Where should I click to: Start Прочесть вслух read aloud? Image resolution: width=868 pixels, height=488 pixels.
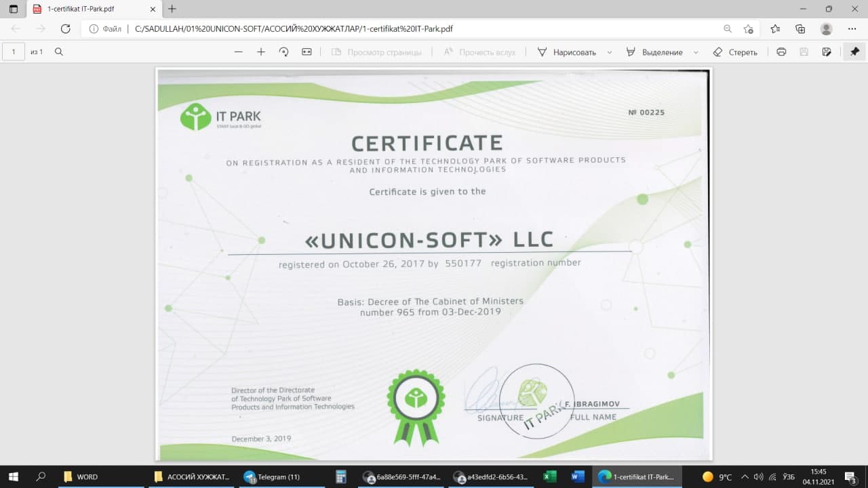[480, 52]
